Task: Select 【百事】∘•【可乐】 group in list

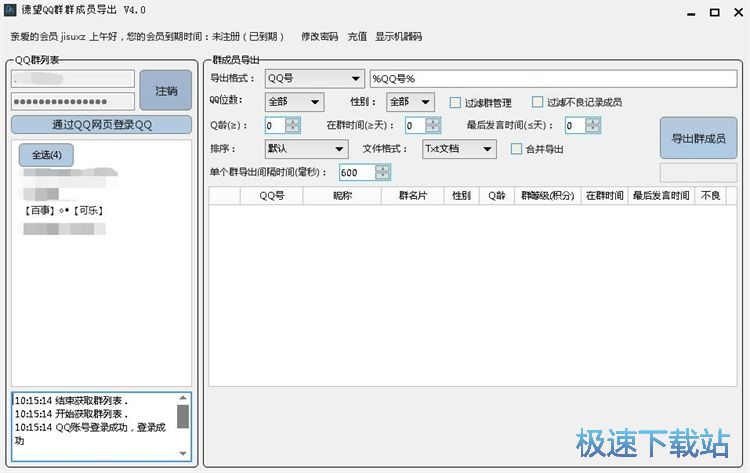Action: tap(64, 210)
